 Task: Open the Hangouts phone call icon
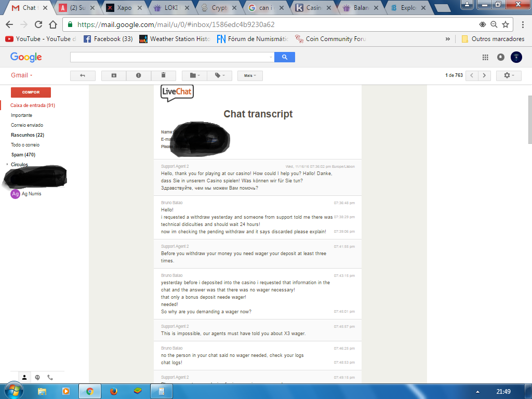coord(50,377)
